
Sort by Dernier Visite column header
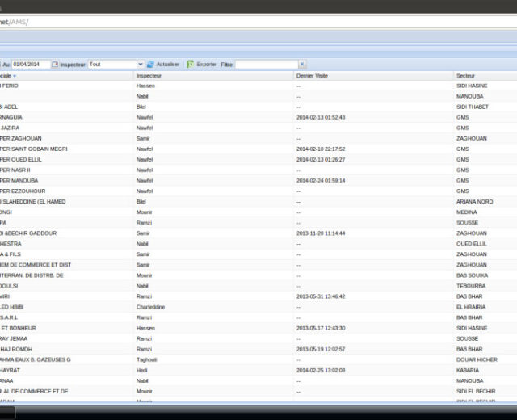tap(311, 76)
